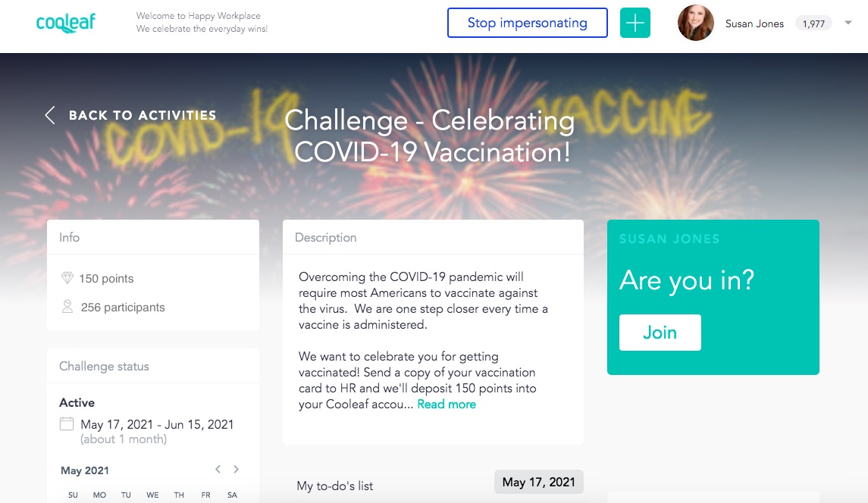This screenshot has height=503, width=868.
Task: Click the Cooleaf logo in the header
Action: [x=66, y=22]
